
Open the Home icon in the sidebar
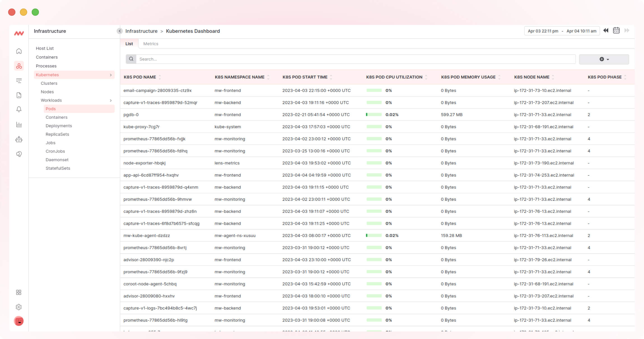(18, 51)
